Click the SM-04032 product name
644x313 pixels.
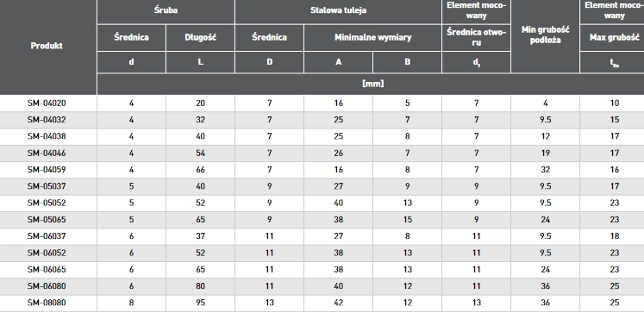pos(47,120)
